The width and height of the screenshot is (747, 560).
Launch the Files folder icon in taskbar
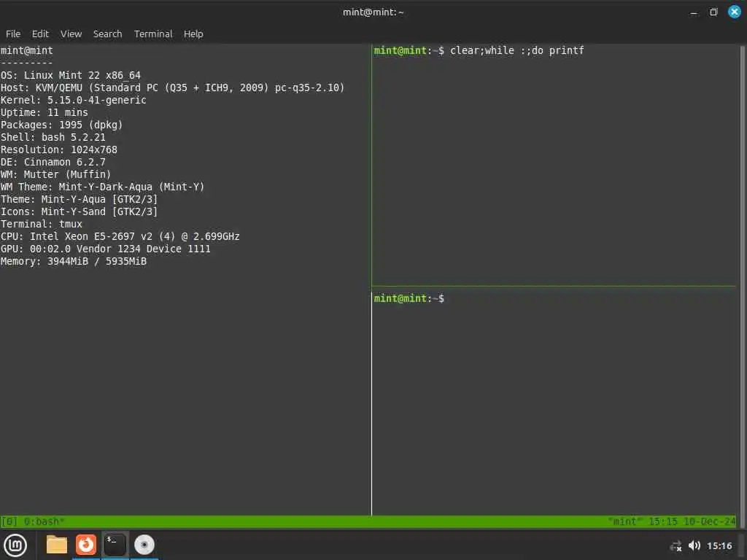57,545
